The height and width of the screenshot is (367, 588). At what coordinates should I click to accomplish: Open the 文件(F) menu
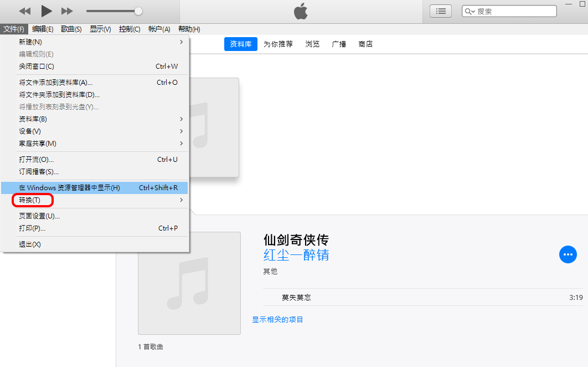[x=14, y=29]
